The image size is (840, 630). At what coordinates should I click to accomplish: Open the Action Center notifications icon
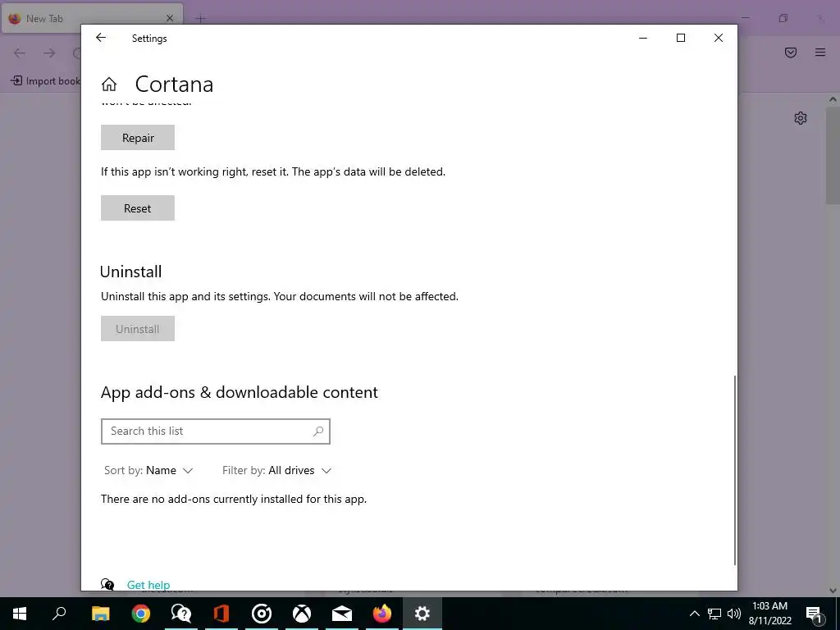tap(815, 614)
